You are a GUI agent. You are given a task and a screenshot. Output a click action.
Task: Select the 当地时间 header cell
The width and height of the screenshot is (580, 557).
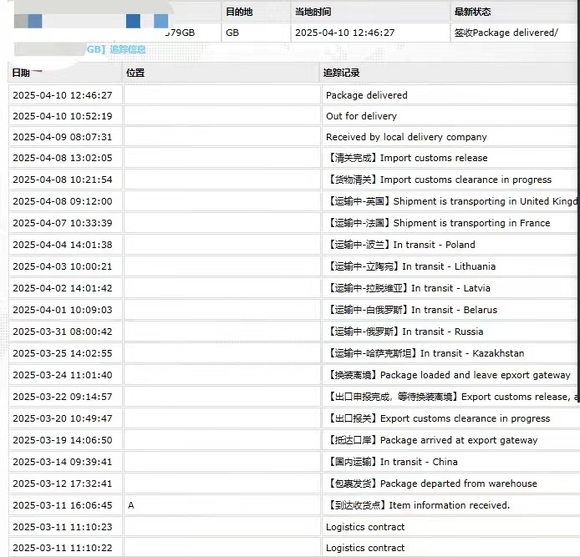313,12
